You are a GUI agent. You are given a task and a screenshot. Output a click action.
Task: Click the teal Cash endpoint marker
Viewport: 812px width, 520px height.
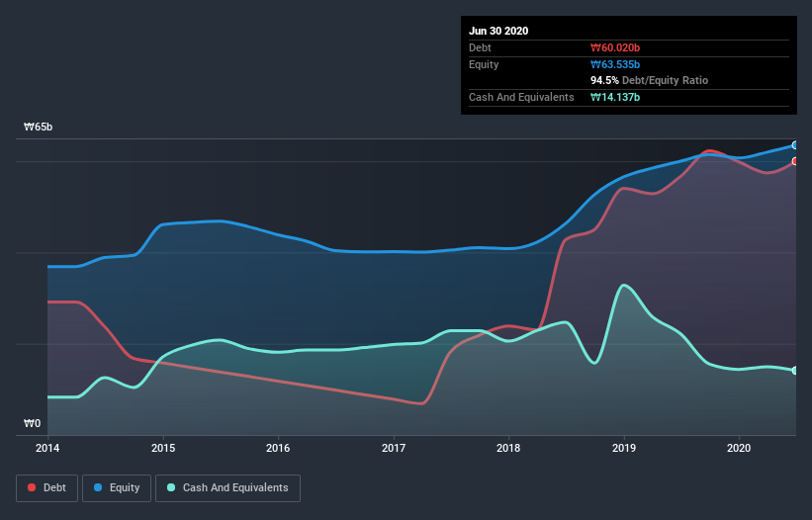point(795,371)
